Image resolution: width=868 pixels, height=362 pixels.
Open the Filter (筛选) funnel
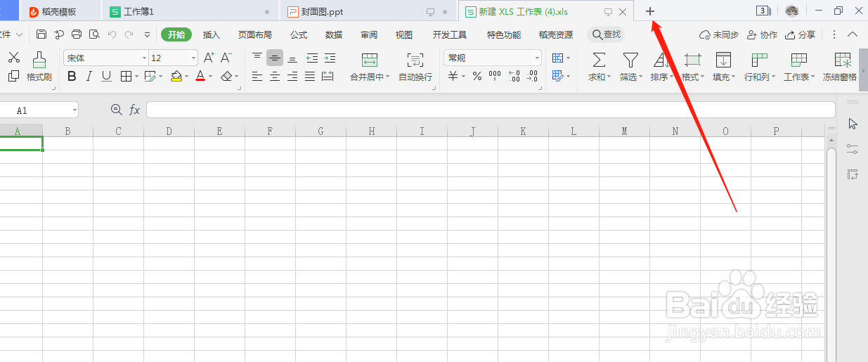coord(630,67)
